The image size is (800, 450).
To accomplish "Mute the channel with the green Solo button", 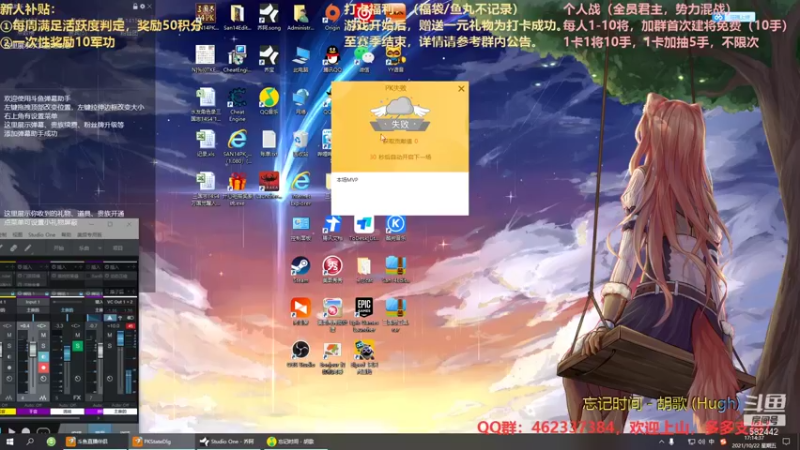I will pyautogui.click(x=78, y=335).
